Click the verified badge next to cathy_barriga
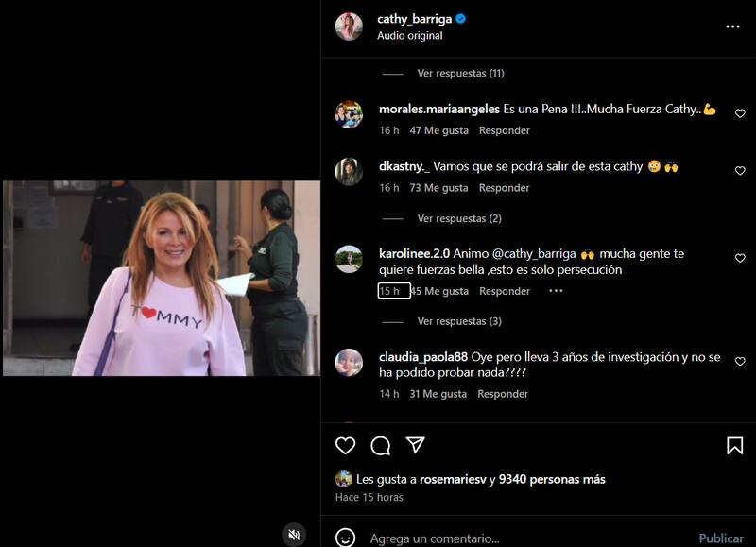The image size is (756, 547). [459, 16]
